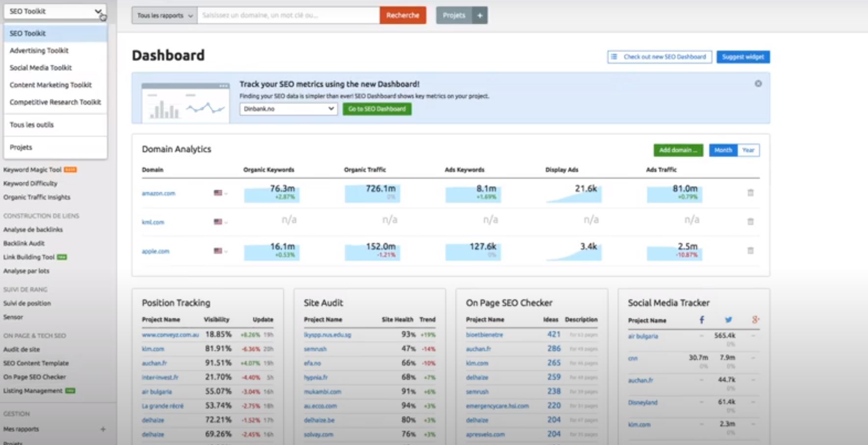This screenshot has width=868, height=445.
Task: Select Content Marketing Toolkit in the menu
Action: (x=55, y=85)
